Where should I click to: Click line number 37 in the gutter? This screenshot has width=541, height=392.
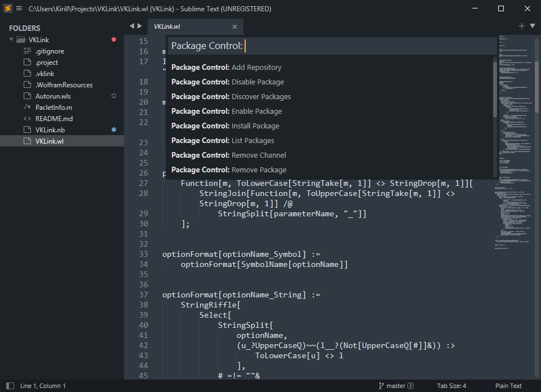click(x=144, y=295)
